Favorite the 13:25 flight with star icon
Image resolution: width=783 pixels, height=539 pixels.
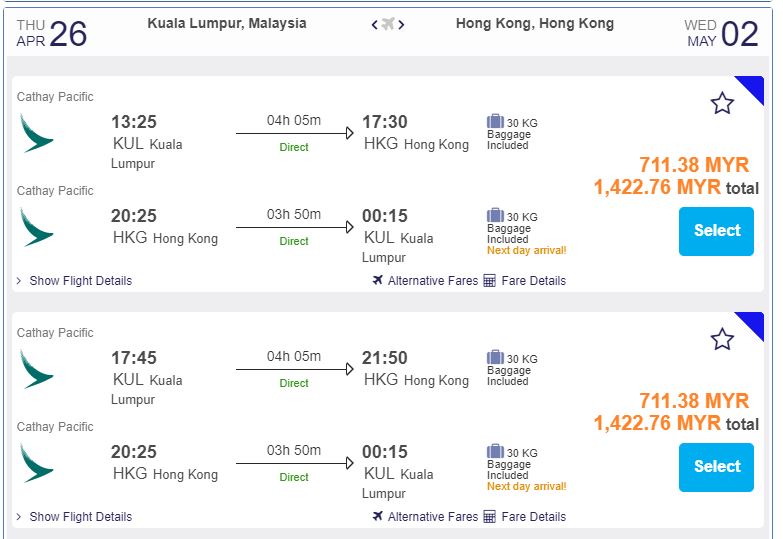(722, 103)
